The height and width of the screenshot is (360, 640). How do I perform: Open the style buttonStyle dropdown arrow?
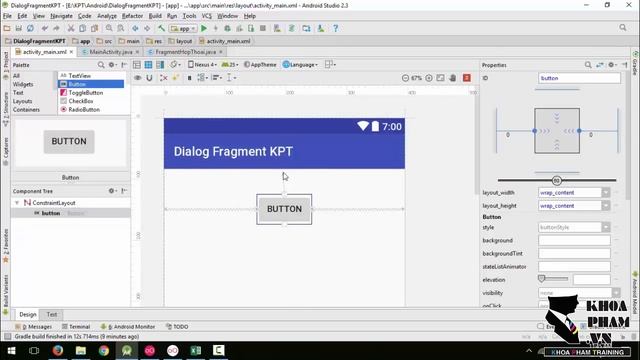click(606, 227)
